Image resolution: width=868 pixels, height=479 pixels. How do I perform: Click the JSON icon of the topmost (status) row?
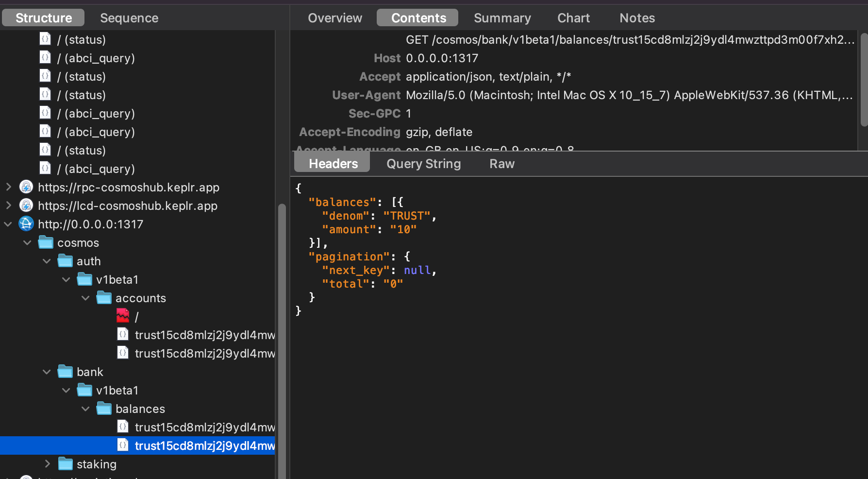coord(45,39)
